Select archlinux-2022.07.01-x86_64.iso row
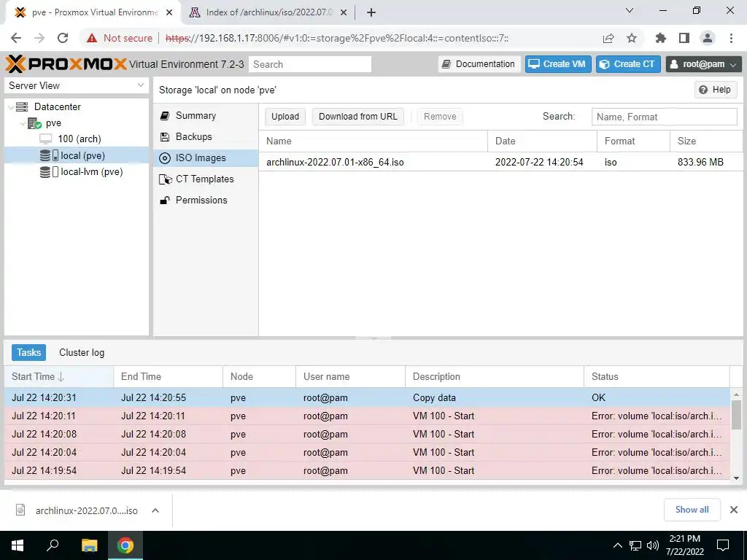The width and height of the screenshot is (747, 560). [500, 162]
